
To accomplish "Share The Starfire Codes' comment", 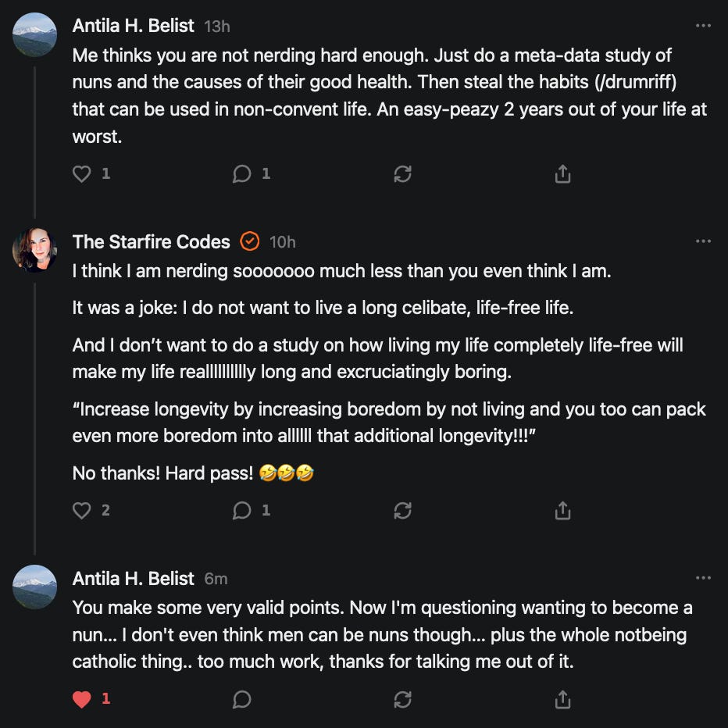I will 562,511.
